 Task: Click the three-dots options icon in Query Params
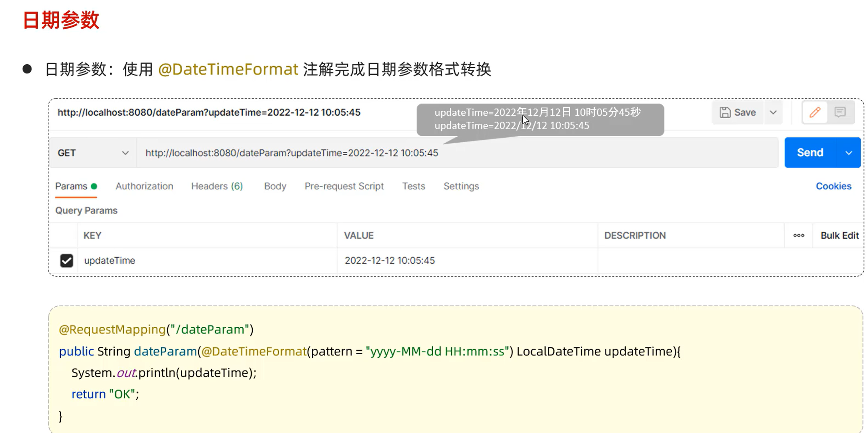(798, 235)
